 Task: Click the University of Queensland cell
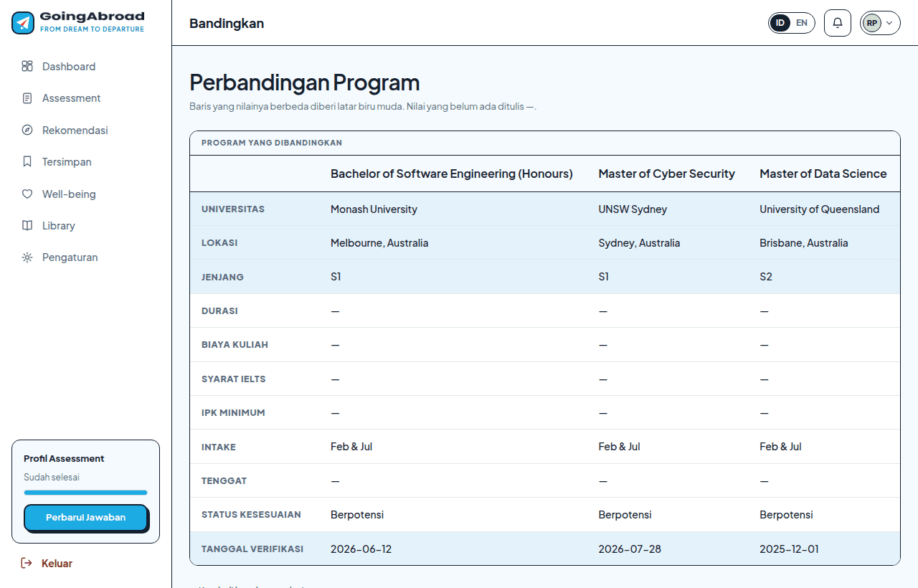point(819,209)
